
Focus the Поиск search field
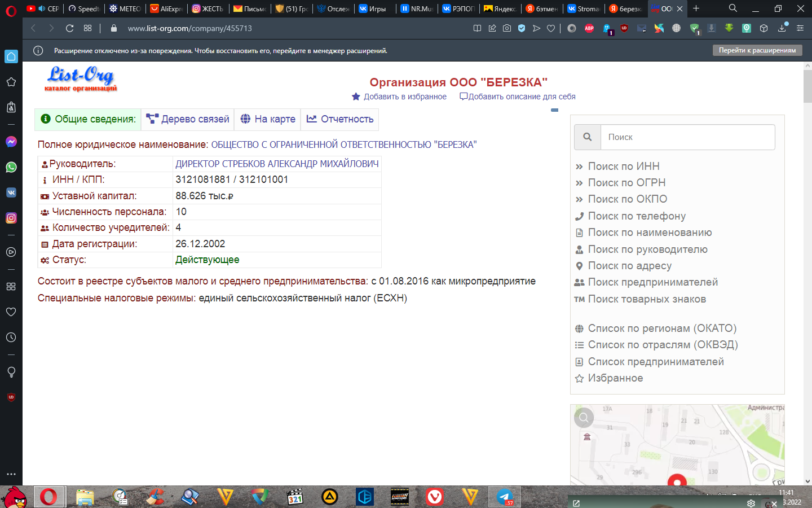687,137
